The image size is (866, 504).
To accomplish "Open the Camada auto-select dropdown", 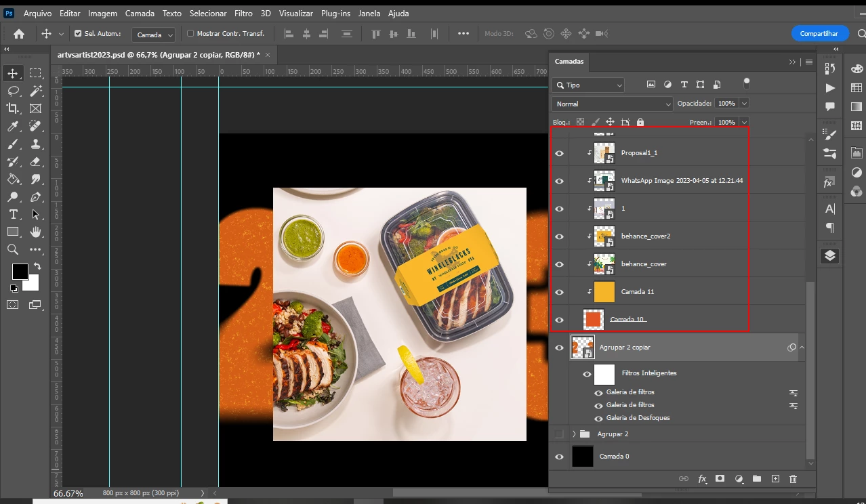I will pyautogui.click(x=153, y=34).
